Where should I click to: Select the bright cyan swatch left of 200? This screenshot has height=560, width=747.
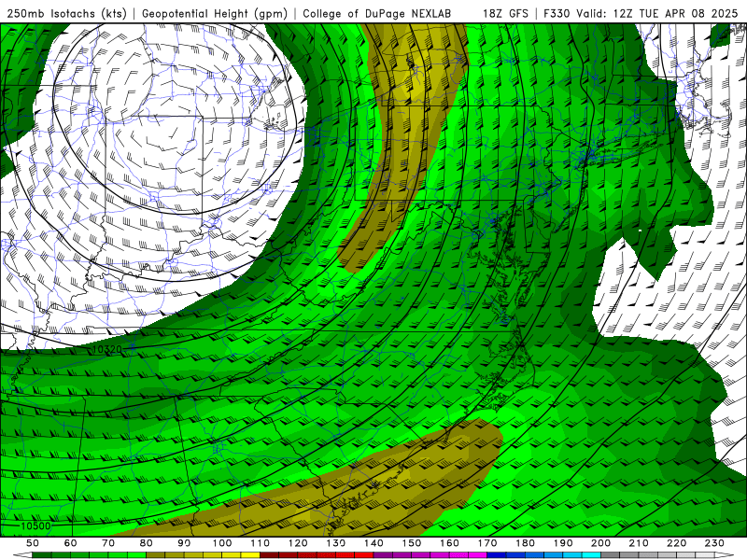pos(591,555)
